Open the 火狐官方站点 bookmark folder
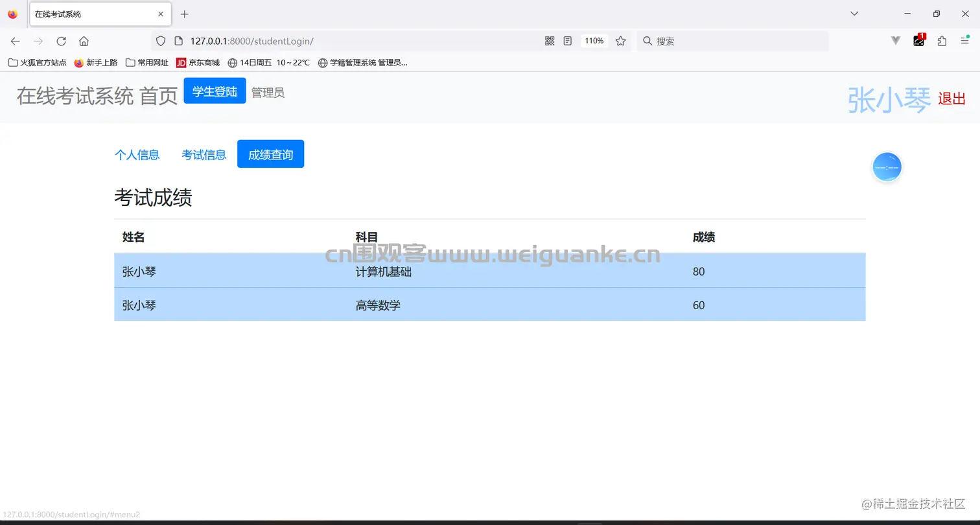Image resolution: width=980 pixels, height=525 pixels. pyautogui.click(x=37, y=63)
